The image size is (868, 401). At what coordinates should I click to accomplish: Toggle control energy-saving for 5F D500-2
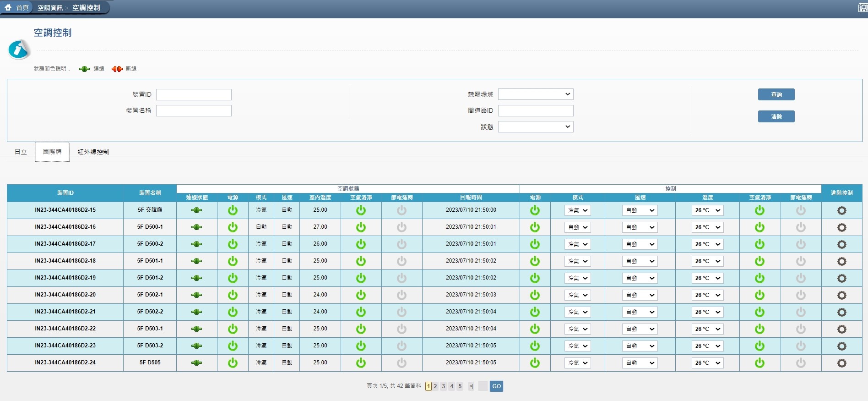(800, 244)
